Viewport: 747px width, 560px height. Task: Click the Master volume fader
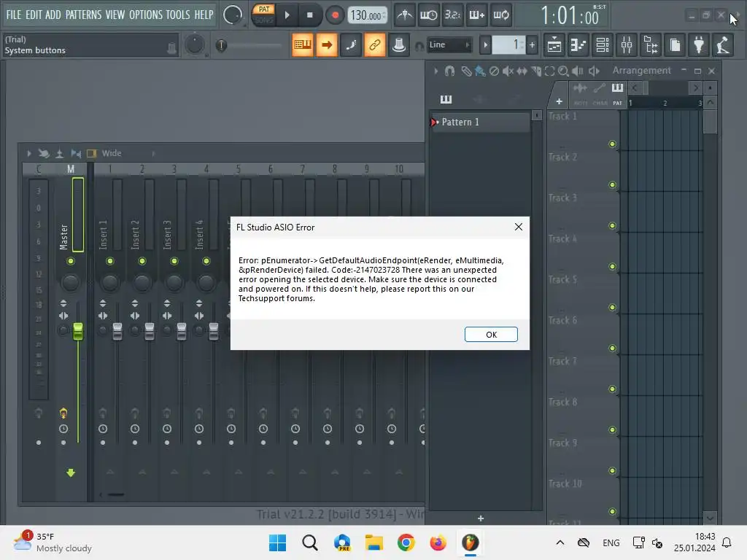pyautogui.click(x=77, y=332)
